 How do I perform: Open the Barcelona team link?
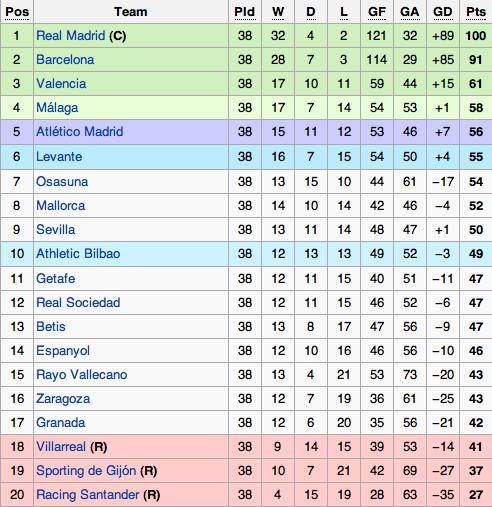pos(65,60)
